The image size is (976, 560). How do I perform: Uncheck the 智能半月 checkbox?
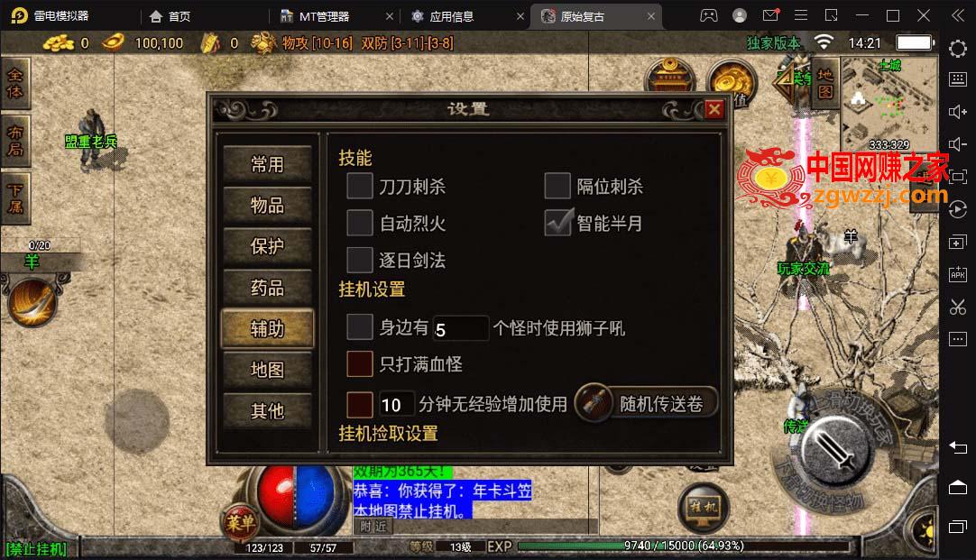point(557,222)
